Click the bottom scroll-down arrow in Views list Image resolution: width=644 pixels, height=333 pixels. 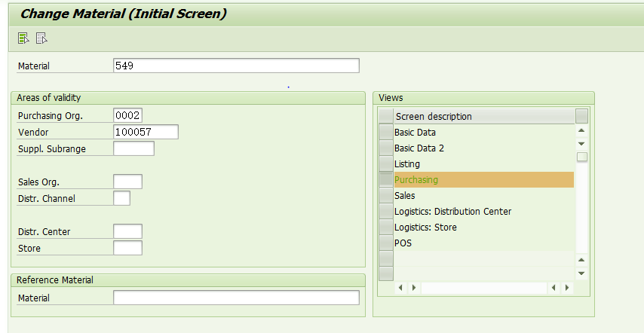point(581,273)
